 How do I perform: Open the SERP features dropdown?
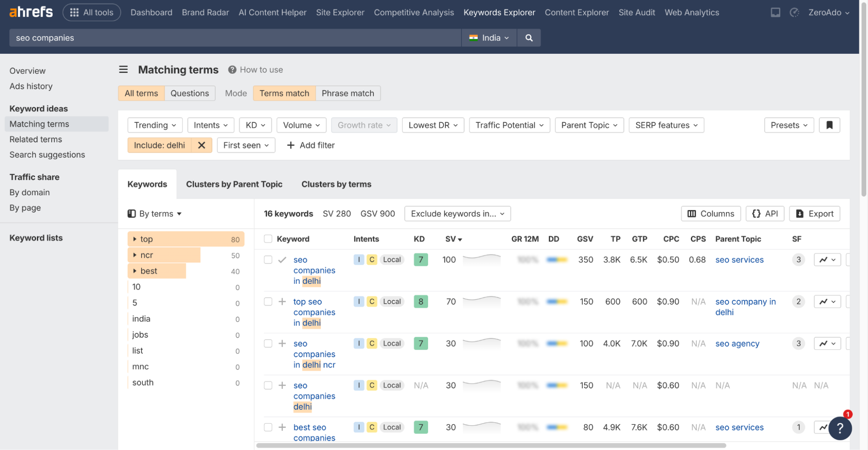(667, 125)
